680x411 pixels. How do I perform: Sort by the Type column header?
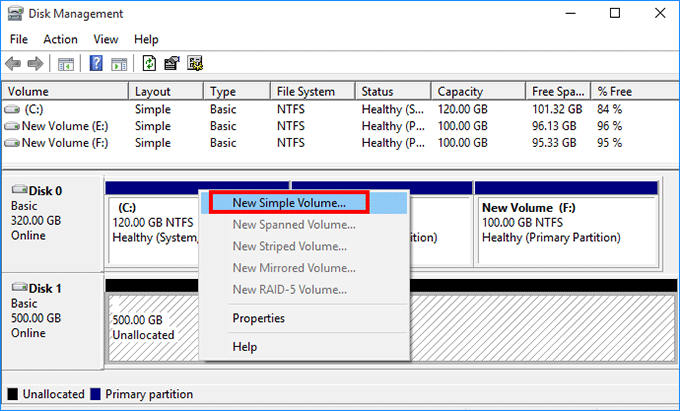coord(237,91)
